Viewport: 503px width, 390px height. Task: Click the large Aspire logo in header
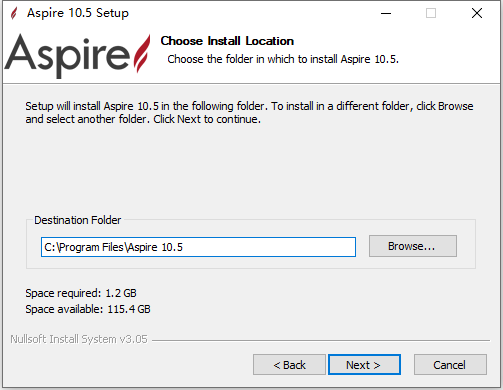[77, 55]
